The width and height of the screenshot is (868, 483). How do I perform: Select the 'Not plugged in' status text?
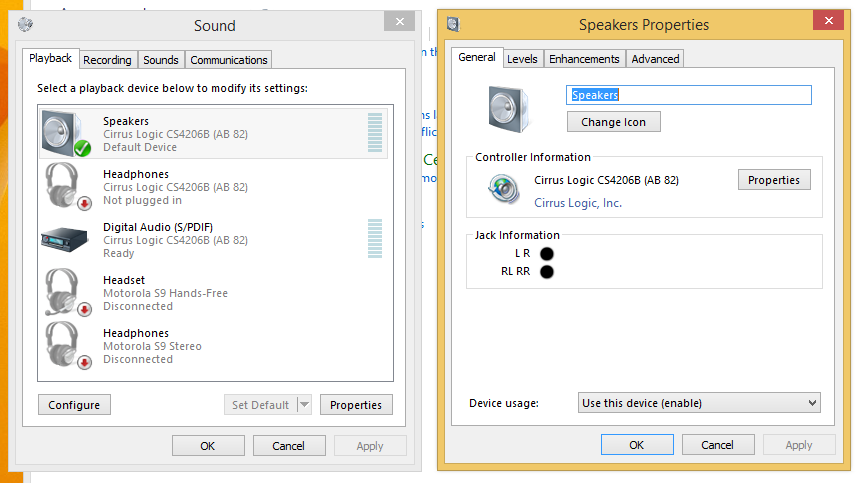click(142, 200)
